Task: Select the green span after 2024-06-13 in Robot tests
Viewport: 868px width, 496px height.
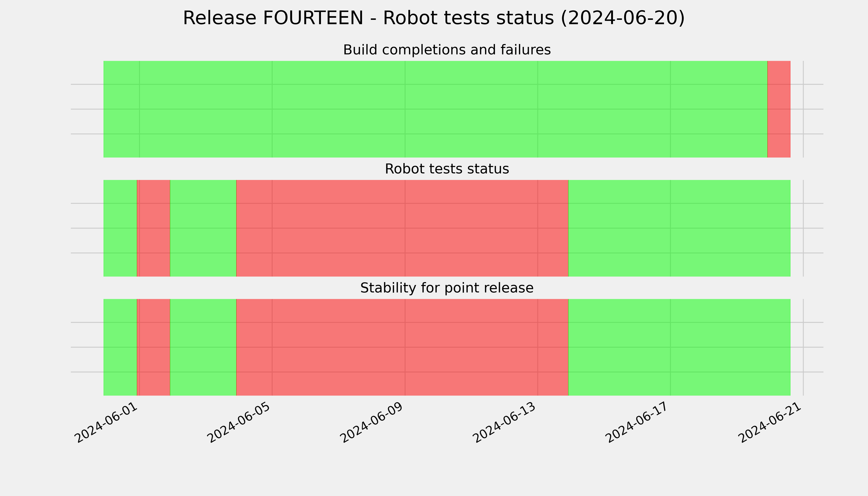Action: click(x=679, y=228)
